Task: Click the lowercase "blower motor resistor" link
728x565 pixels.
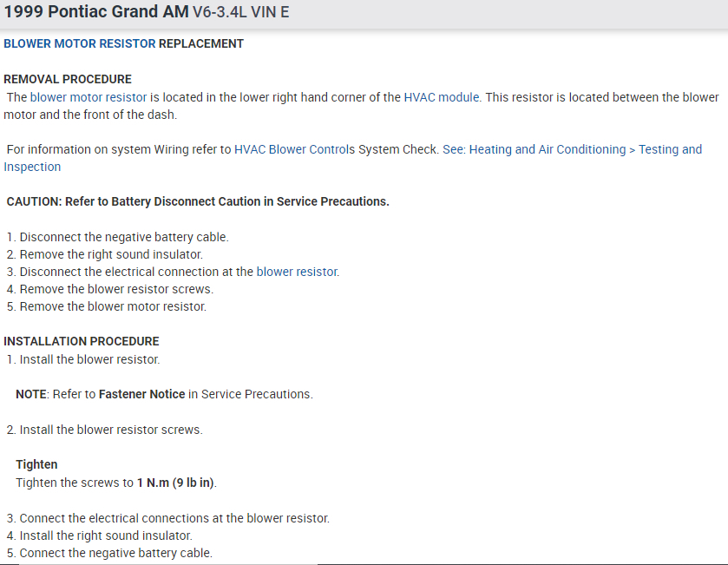Action: tap(89, 97)
